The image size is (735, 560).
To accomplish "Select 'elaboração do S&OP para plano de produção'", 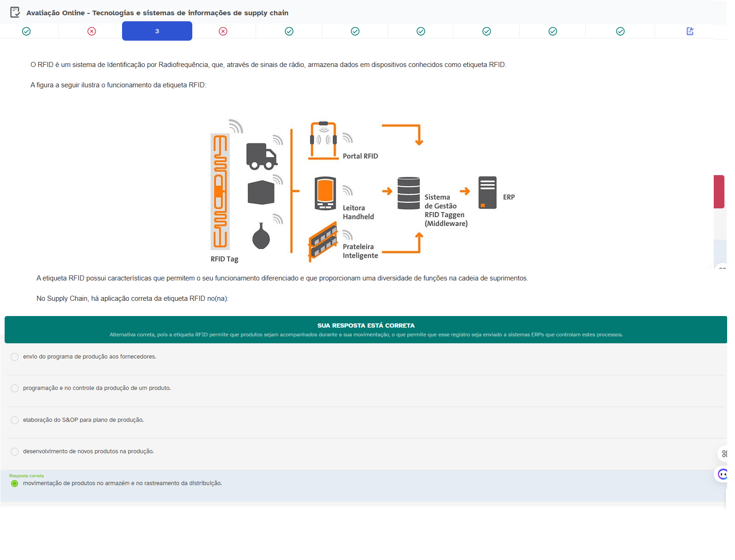I will (x=15, y=420).
